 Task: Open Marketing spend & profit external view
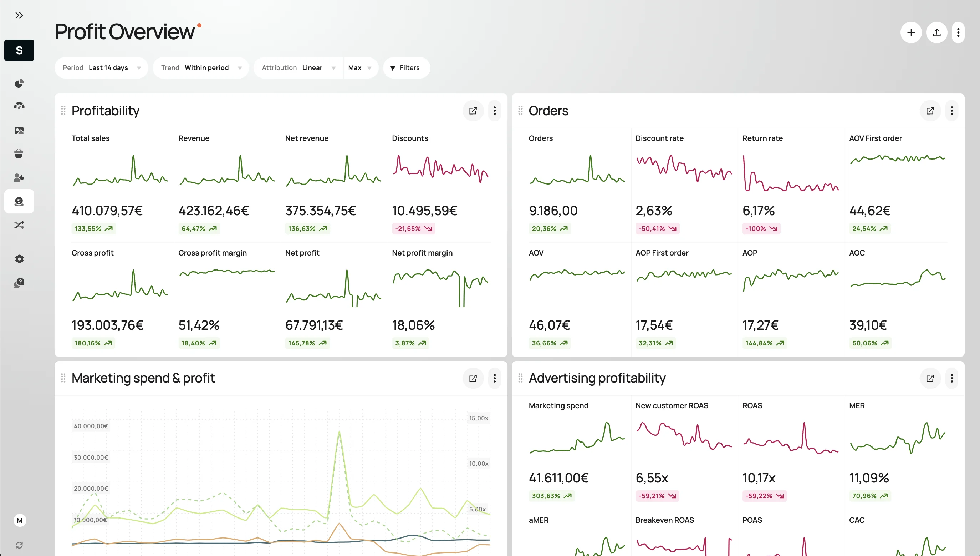click(x=473, y=378)
